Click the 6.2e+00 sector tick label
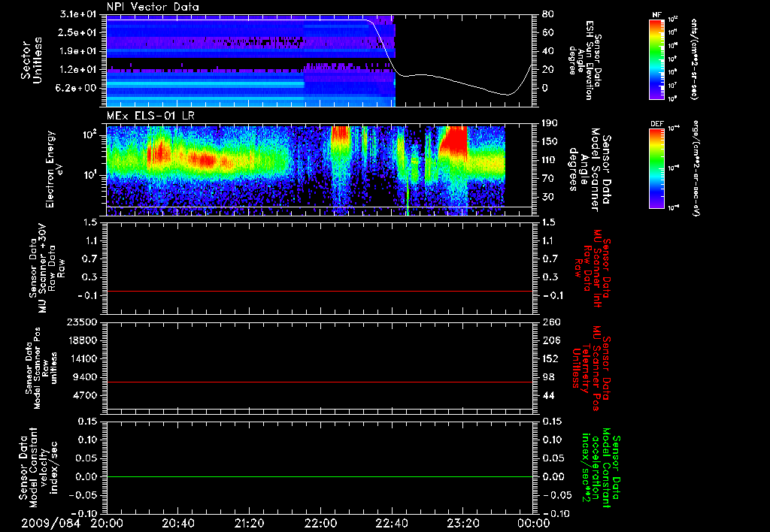Screen dimensions: 770x532 click(x=77, y=89)
